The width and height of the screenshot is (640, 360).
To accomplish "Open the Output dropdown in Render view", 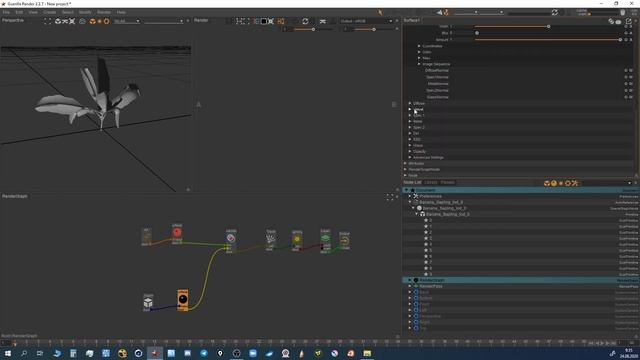I will click(x=366, y=21).
